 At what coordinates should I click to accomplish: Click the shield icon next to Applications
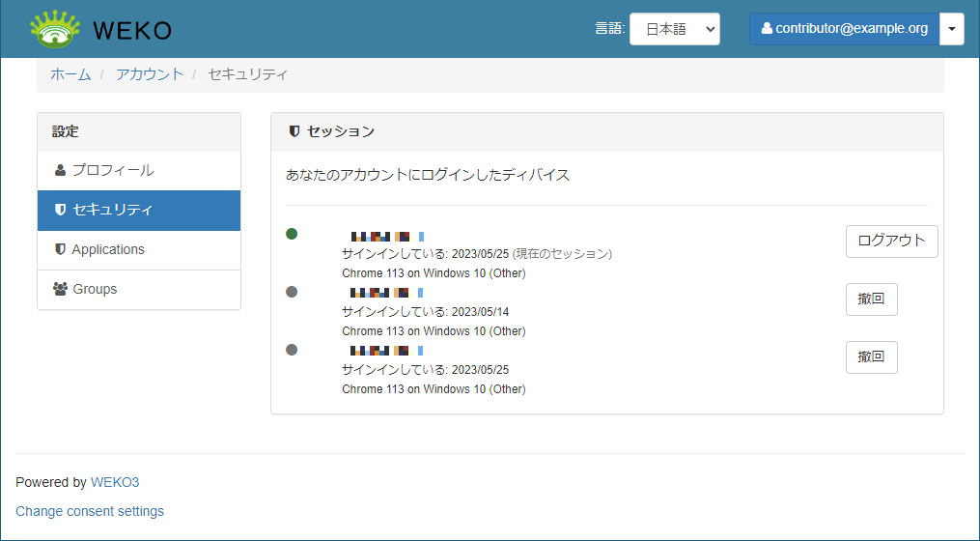point(61,249)
